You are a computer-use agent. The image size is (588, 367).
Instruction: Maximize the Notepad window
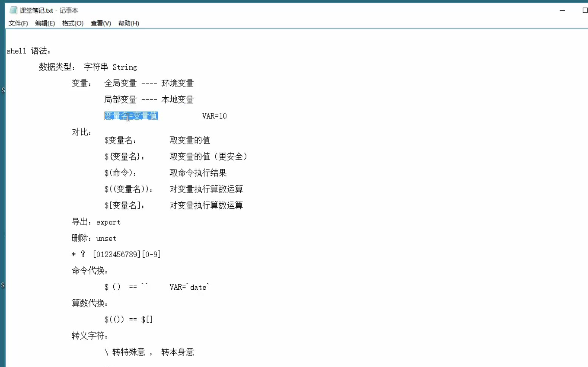click(585, 10)
